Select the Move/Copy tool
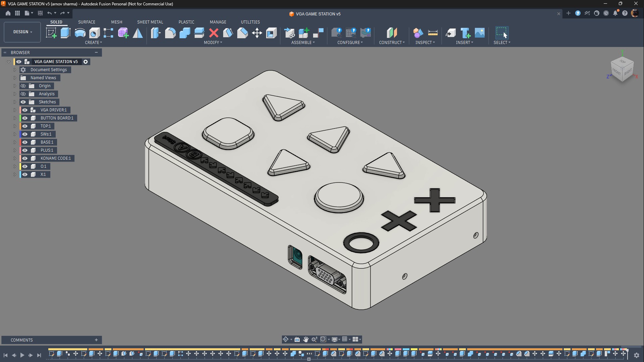This screenshot has height=362, width=644. click(x=257, y=33)
